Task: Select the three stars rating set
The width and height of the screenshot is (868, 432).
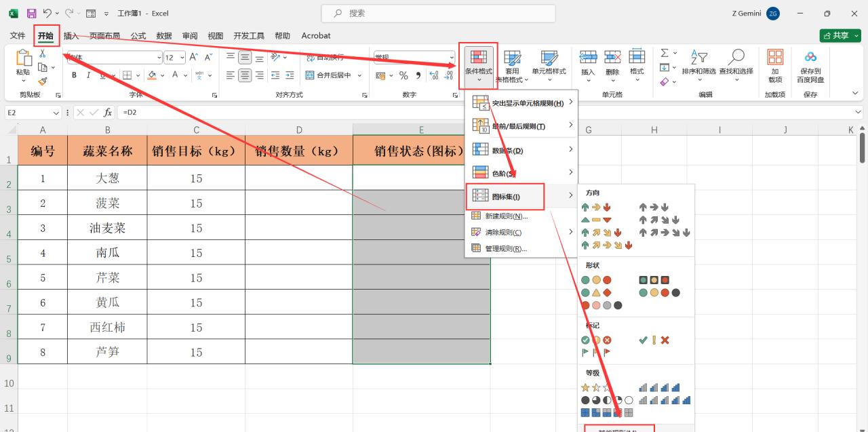Action: [597, 387]
